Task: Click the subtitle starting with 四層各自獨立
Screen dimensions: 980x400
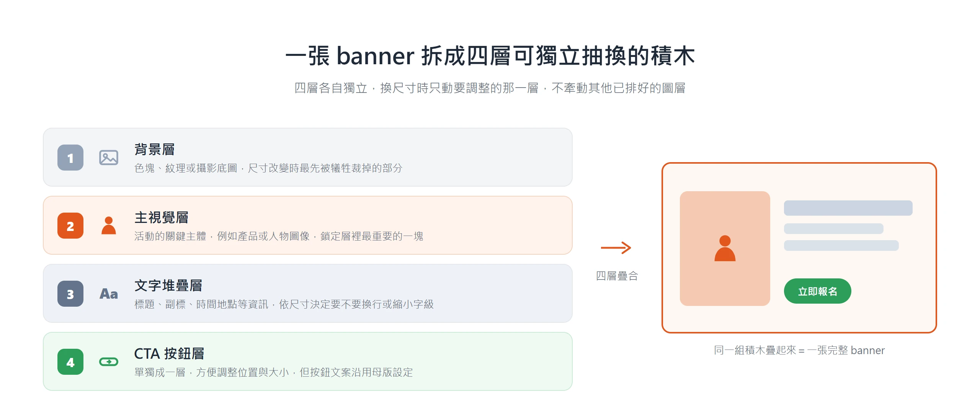Action: point(490,88)
